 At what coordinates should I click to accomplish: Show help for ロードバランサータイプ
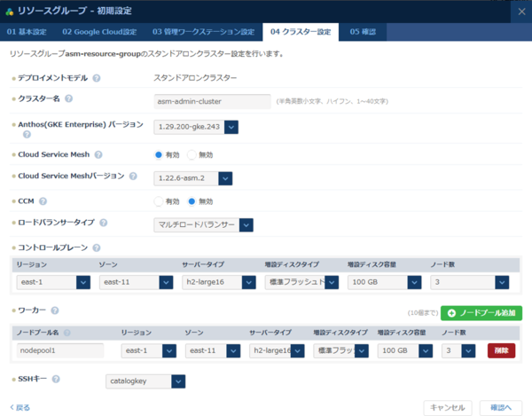click(x=104, y=223)
